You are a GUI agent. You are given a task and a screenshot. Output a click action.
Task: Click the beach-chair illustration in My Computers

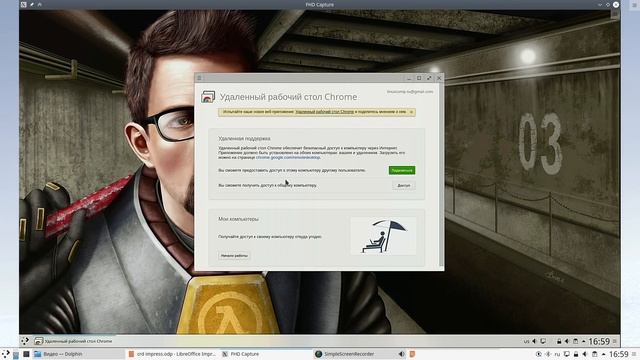(383, 236)
